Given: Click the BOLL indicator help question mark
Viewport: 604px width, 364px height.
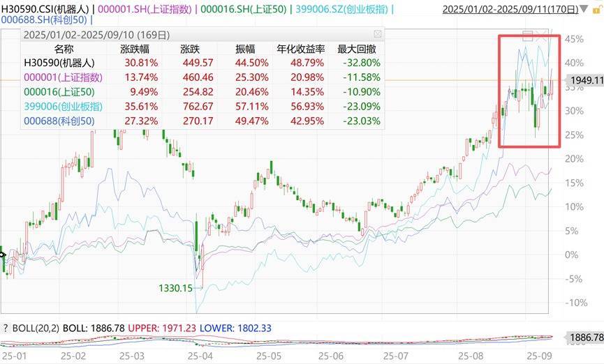Looking at the screenshot, I should (x=6, y=328).
